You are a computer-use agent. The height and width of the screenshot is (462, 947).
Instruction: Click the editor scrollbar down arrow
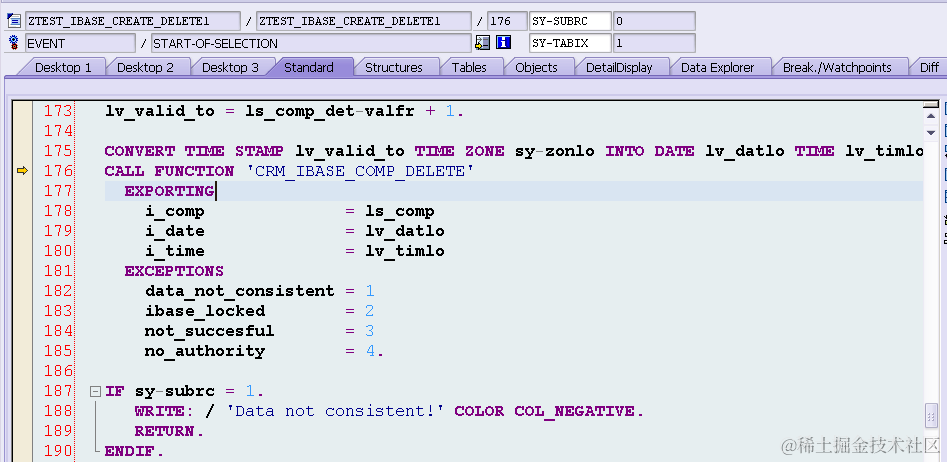pyautogui.click(x=931, y=132)
